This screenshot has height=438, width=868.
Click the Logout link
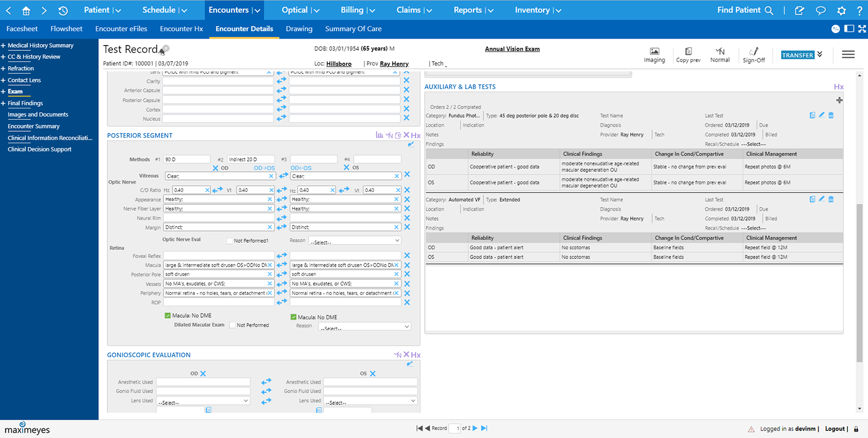click(x=835, y=429)
